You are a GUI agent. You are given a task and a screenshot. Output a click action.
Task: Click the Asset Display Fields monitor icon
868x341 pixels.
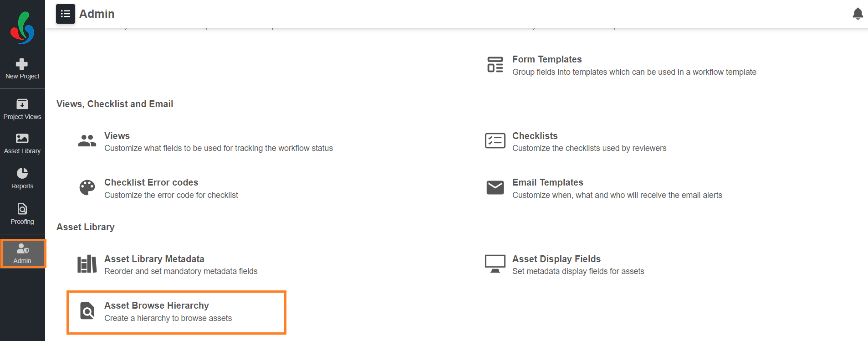point(495,264)
